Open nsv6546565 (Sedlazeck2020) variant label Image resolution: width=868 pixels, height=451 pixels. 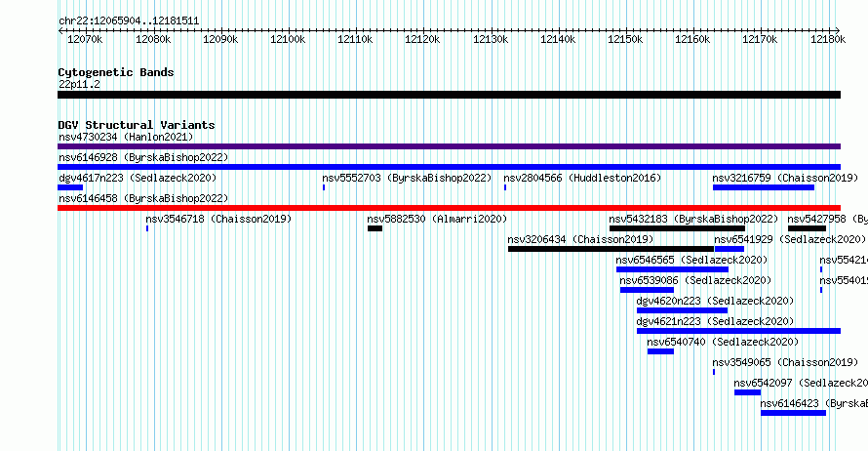point(692,260)
